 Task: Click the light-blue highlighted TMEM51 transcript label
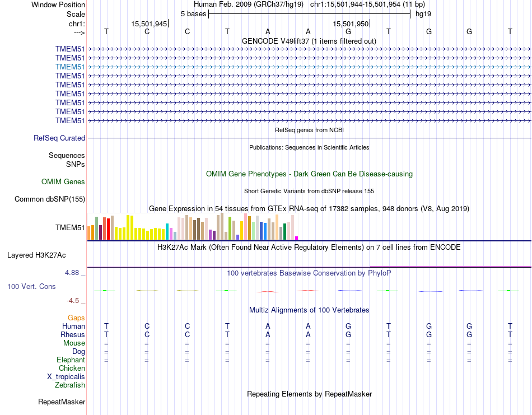tap(70, 67)
